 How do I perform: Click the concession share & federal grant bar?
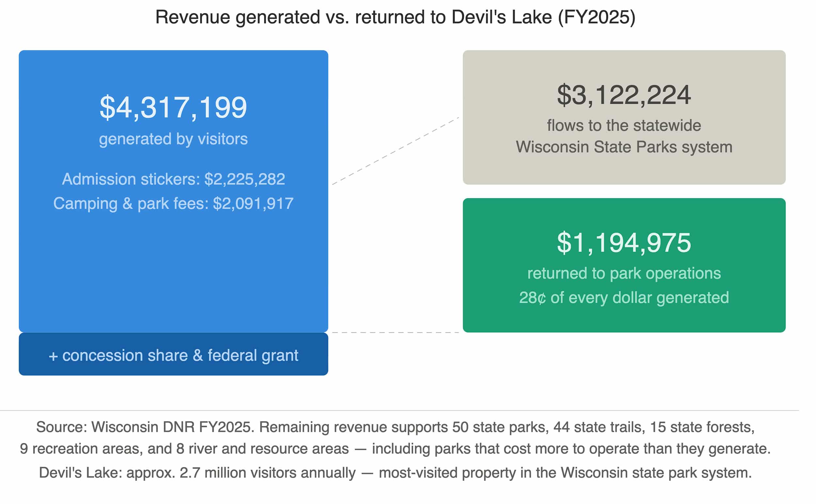173,355
